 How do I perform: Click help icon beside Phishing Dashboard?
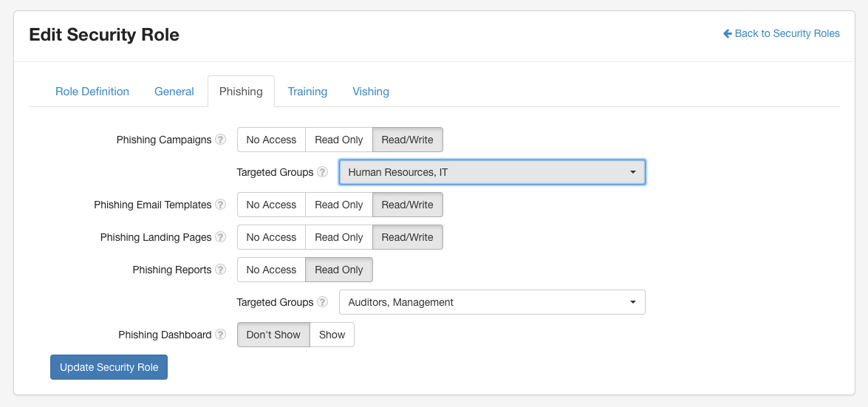pyautogui.click(x=220, y=335)
